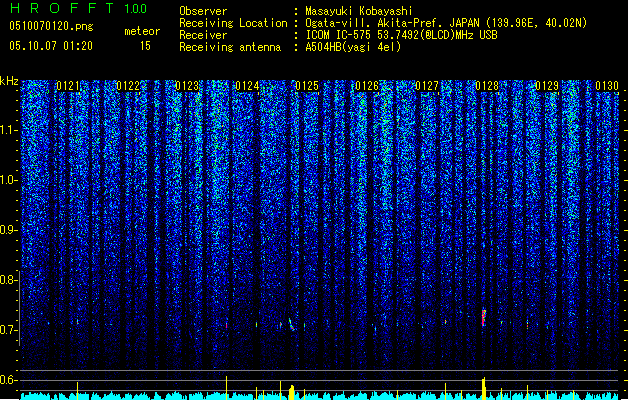Click the 0125 time marker
This screenshot has width=629, height=400.
pos(307,86)
